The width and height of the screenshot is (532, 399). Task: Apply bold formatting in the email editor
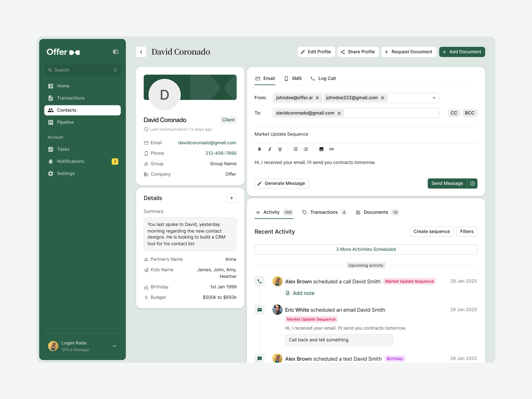tap(260, 149)
